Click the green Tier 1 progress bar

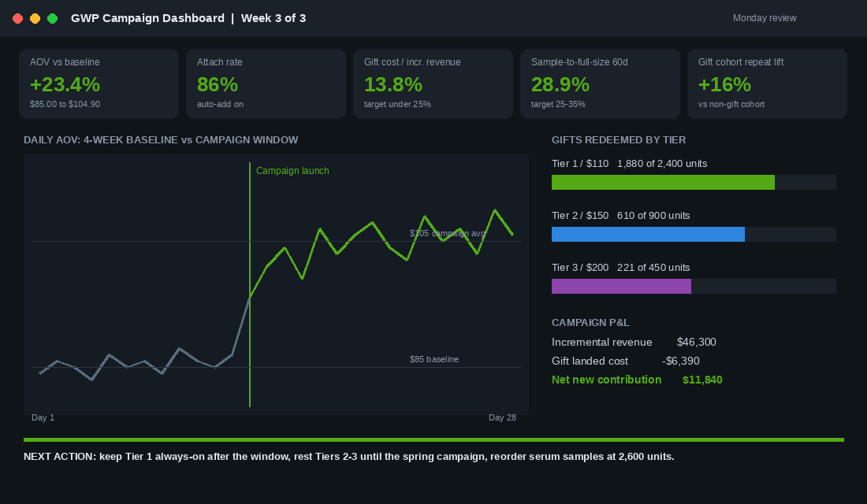point(663,183)
